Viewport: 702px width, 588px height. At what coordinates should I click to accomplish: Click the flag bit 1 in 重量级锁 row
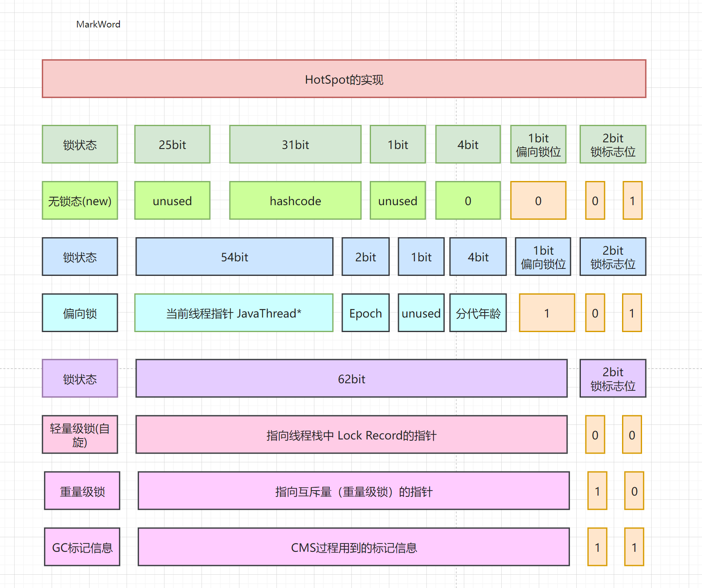pyautogui.click(x=597, y=491)
